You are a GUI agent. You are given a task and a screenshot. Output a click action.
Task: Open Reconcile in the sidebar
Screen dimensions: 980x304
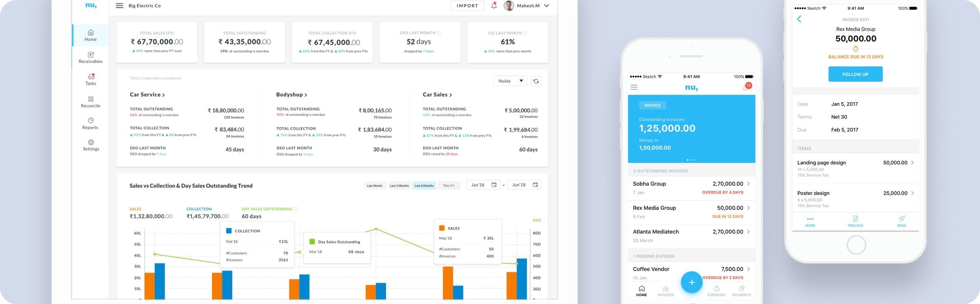point(91,102)
